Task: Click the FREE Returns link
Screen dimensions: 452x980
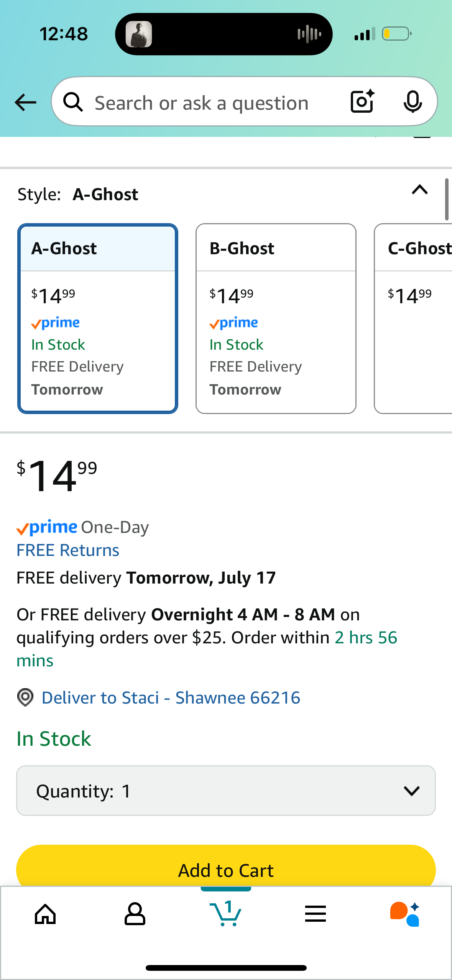Action: (x=68, y=550)
